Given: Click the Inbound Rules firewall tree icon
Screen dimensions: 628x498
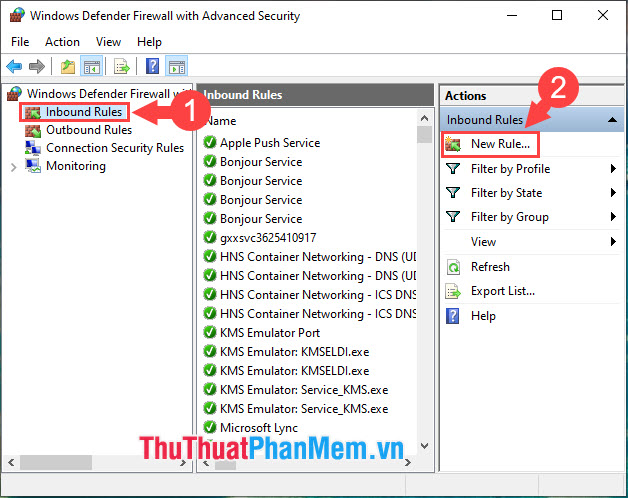Looking at the screenshot, I should pyautogui.click(x=33, y=113).
